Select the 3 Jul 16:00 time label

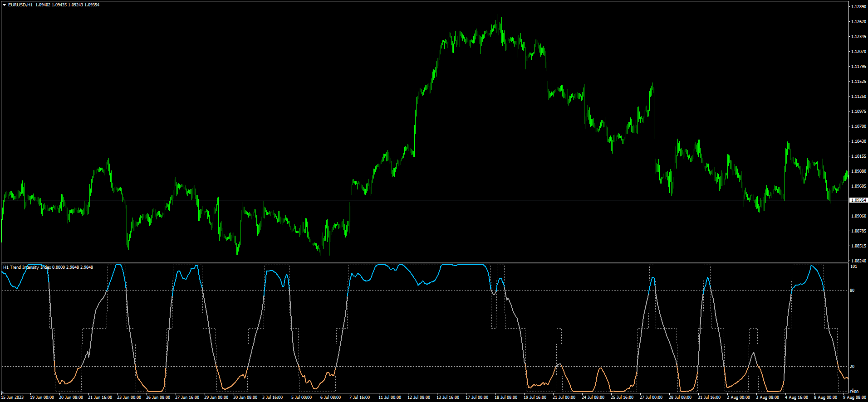pos(273,397)
